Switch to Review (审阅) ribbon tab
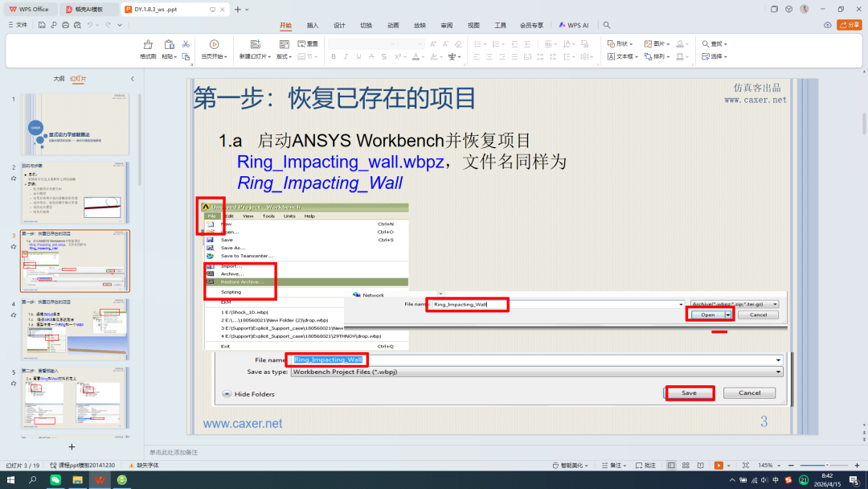 [447, 26]
